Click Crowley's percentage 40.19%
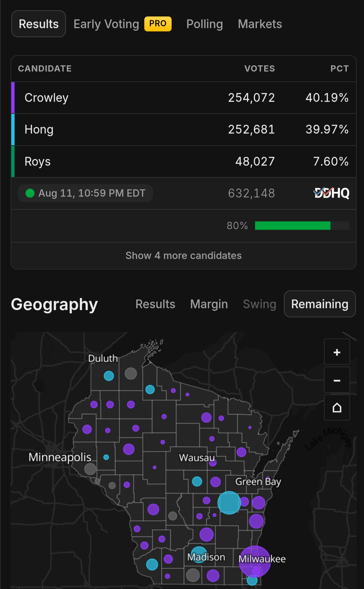364x589 pixels. coord(327,98)
